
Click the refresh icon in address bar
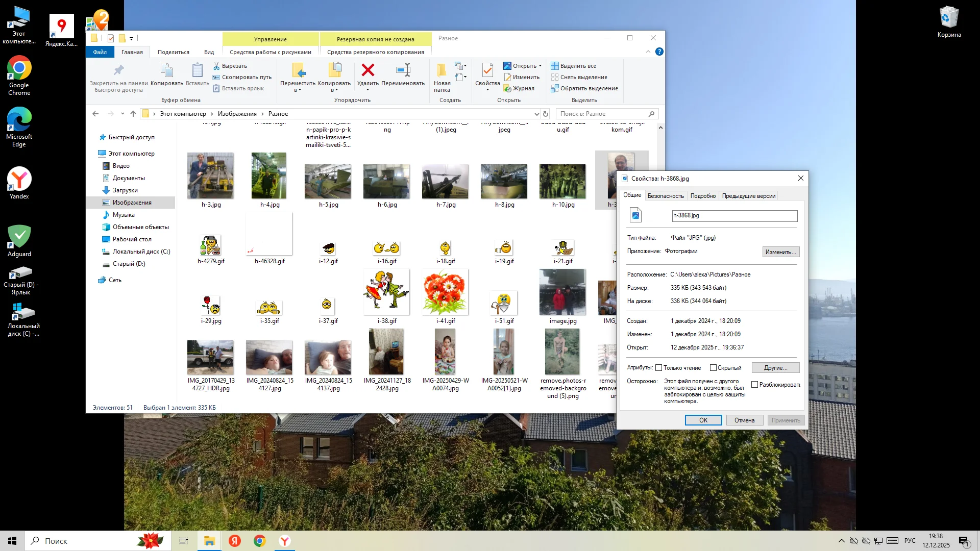[x=546, y=114]
